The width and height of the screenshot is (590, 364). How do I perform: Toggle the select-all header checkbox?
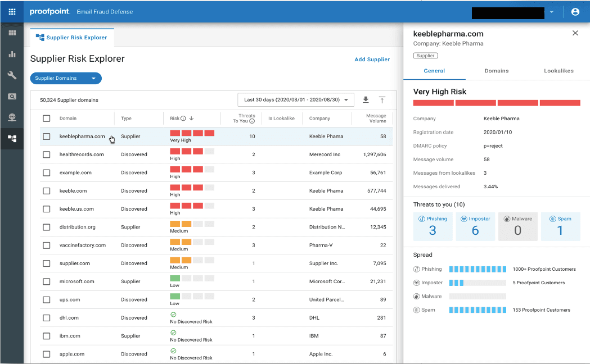(x=46, y=119)
